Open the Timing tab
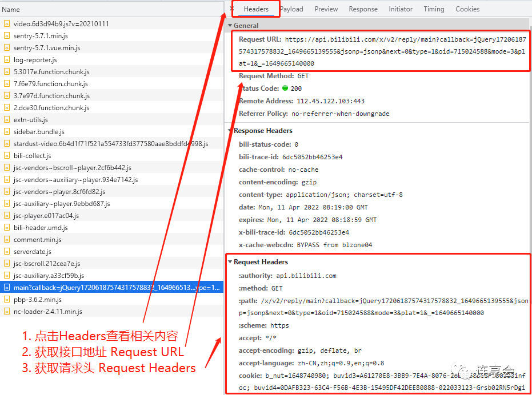This screenshot has height=395, width=532. pyautogui.click(x=434, y=9)
